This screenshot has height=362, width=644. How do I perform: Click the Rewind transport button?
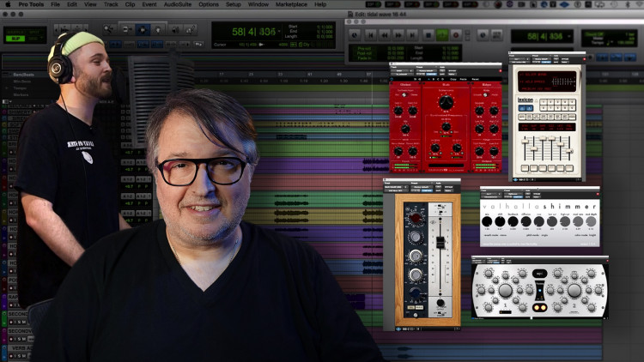[x=385, y=35]
